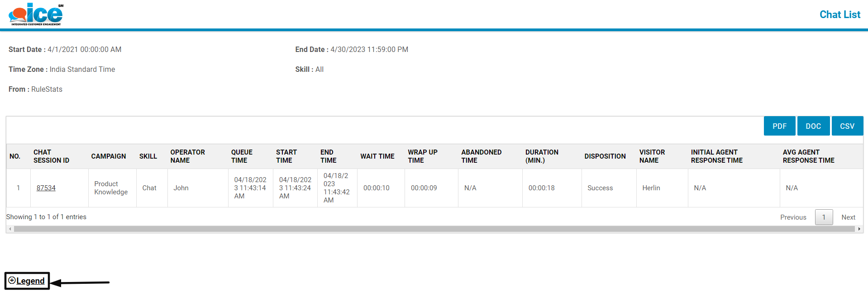Go to the Next page
This screenshot has width=868, height=296.
coord(848,217)
